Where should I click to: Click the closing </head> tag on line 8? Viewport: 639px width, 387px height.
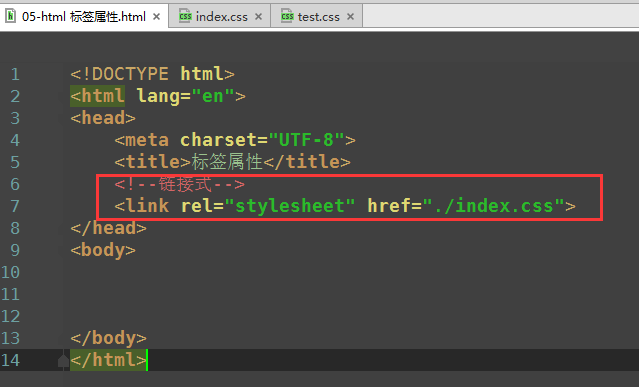point(108,228)
